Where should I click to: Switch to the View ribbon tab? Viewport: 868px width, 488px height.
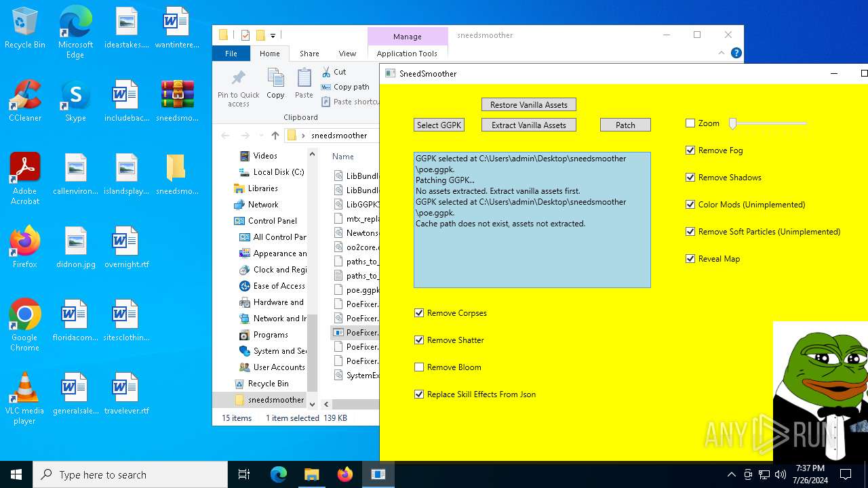point(347,54)
